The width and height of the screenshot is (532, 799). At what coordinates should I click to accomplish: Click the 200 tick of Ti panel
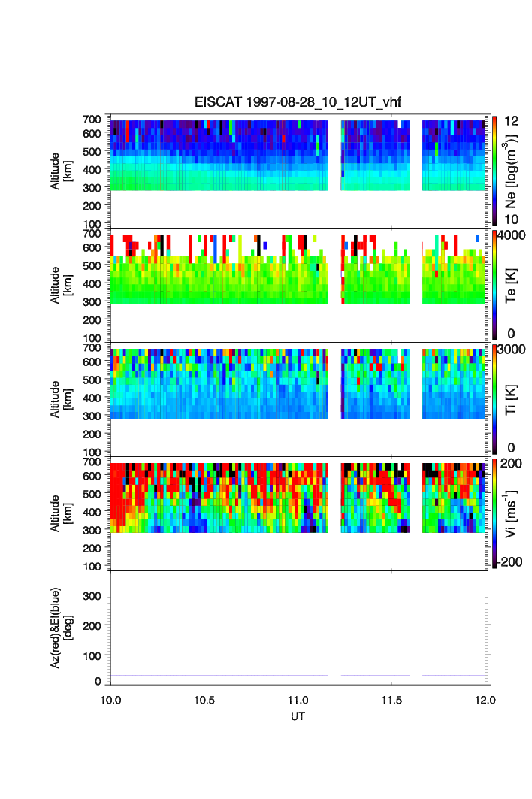click(92, 434)
